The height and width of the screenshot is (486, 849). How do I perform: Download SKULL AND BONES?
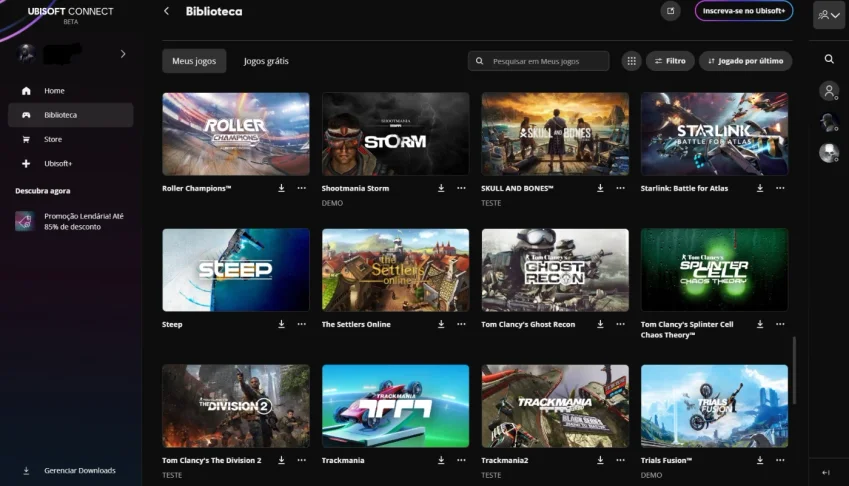click(x=600, y=188)
